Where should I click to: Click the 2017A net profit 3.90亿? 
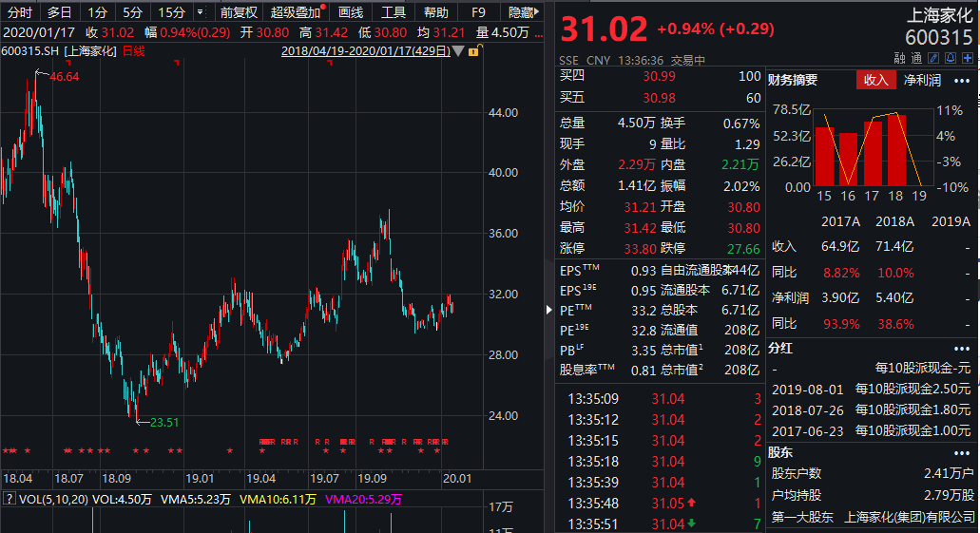tap(840, 297)
